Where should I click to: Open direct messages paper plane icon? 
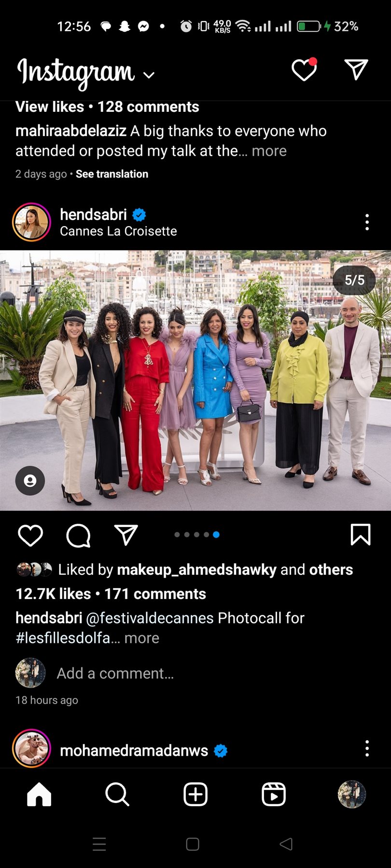(356, 70)
